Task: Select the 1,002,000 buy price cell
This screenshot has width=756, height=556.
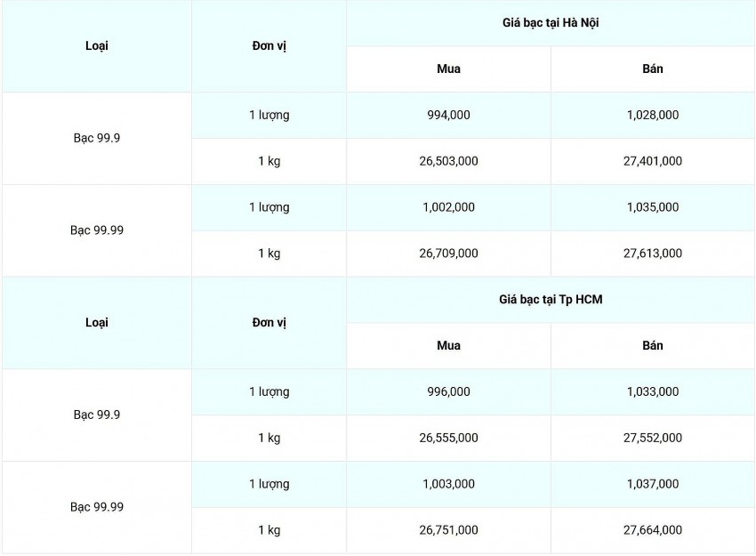Action: (x=448, y=207)
